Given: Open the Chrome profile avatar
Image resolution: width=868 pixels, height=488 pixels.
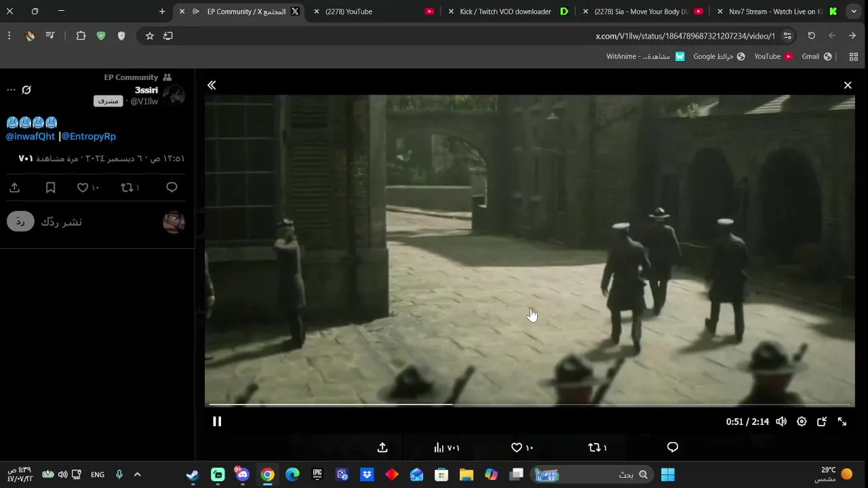Looking at the screenshot, I should (30, 36).
